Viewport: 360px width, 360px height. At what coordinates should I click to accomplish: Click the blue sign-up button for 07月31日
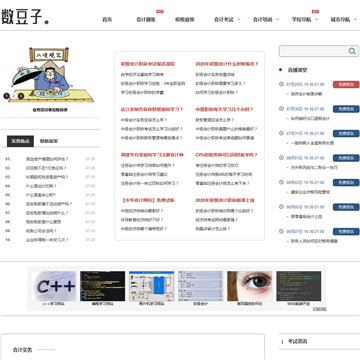click(x=346, y=133)
